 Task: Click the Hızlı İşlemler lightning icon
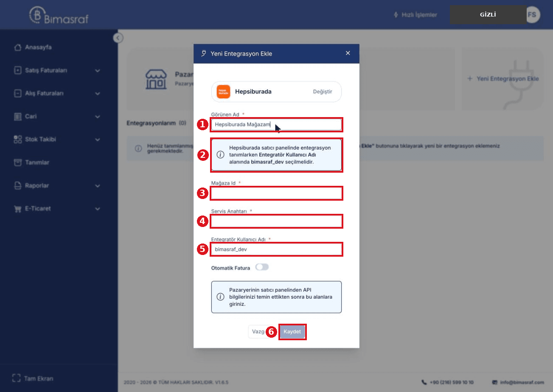click(x=396, y=15)
